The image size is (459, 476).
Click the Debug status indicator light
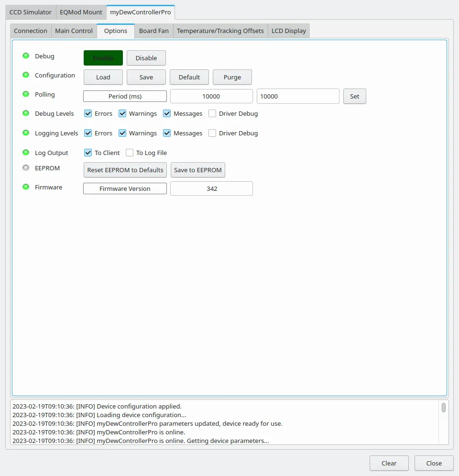[x=26, y=56]
